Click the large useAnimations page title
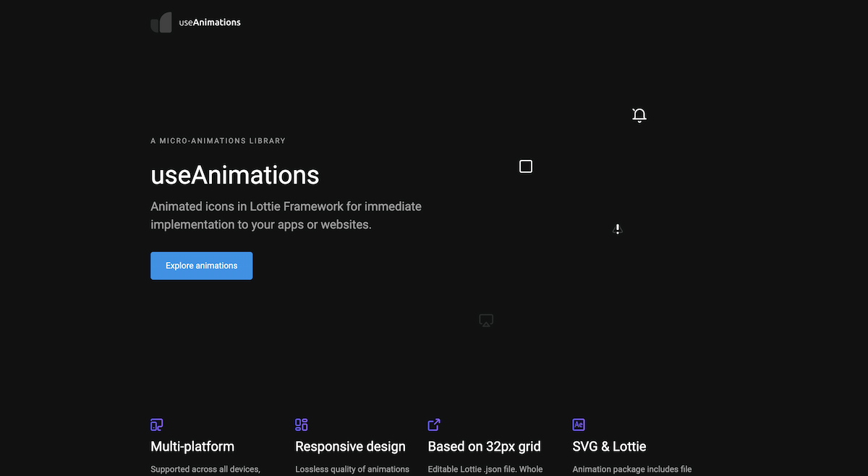Image resolution: width=868 pixels, height=476 pixels. (234, 175)
